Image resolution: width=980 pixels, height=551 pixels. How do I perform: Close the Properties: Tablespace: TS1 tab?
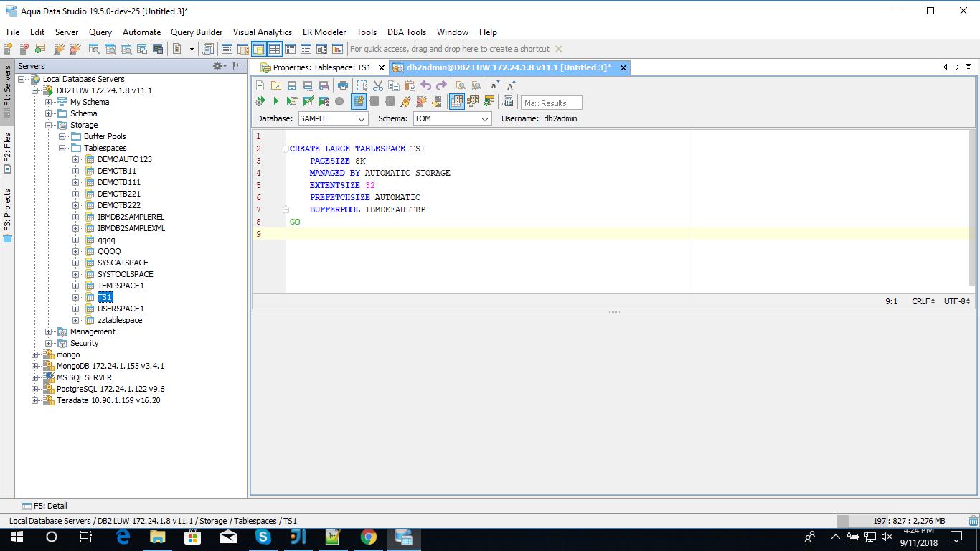pos(382,67)
